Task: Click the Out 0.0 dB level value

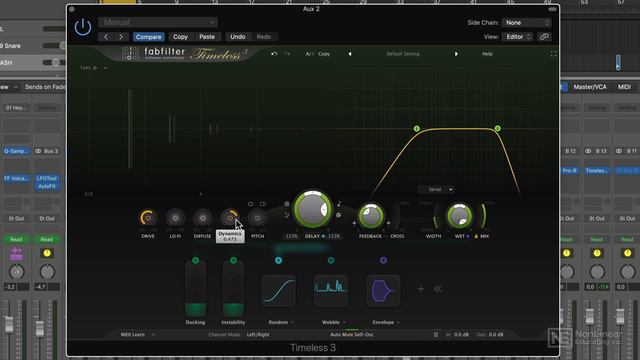Action: pos(496,335)
